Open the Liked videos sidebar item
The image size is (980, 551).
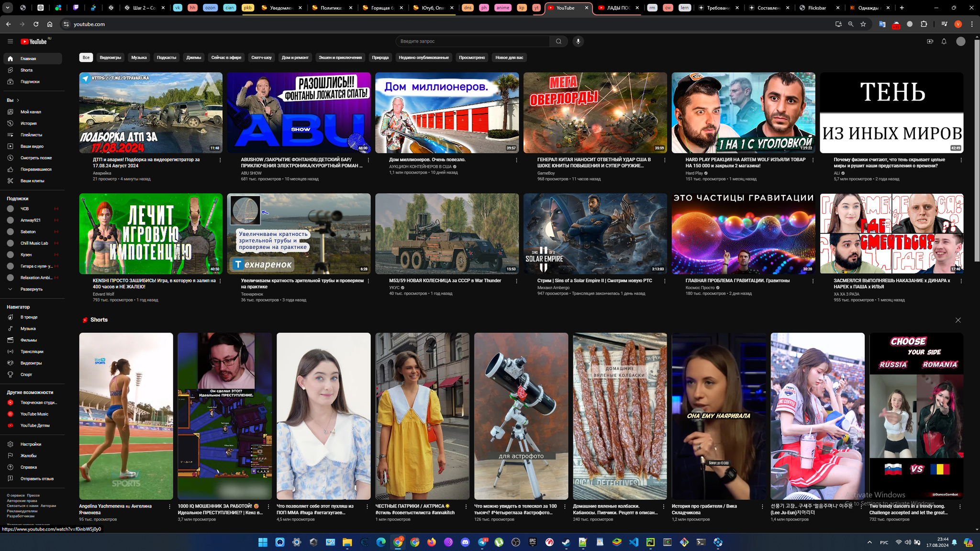coord(35,169)
